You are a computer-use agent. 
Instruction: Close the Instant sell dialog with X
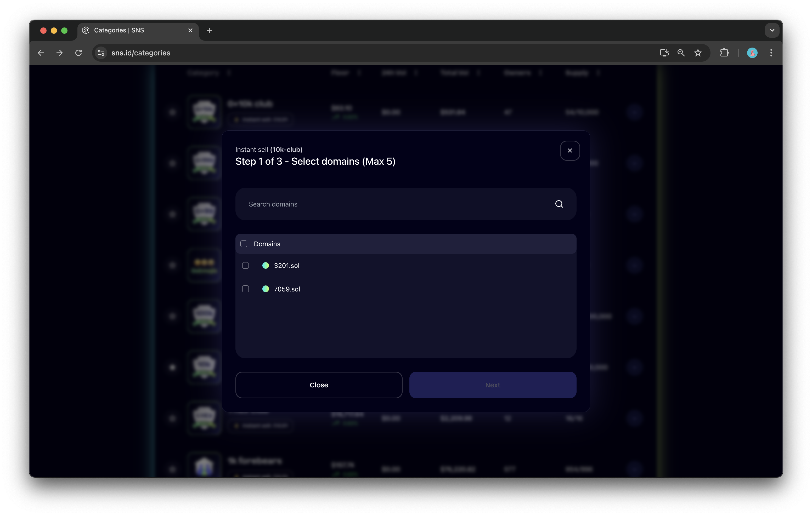569,151
